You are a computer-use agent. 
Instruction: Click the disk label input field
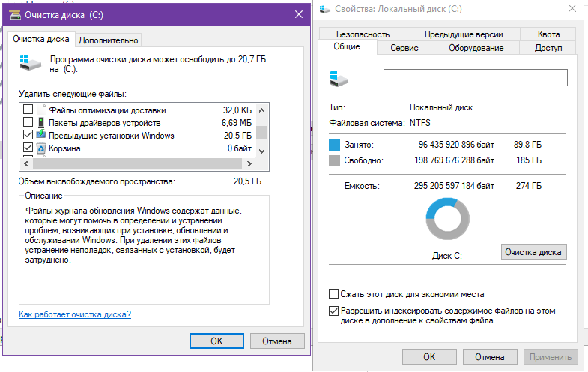pos(475,77)
